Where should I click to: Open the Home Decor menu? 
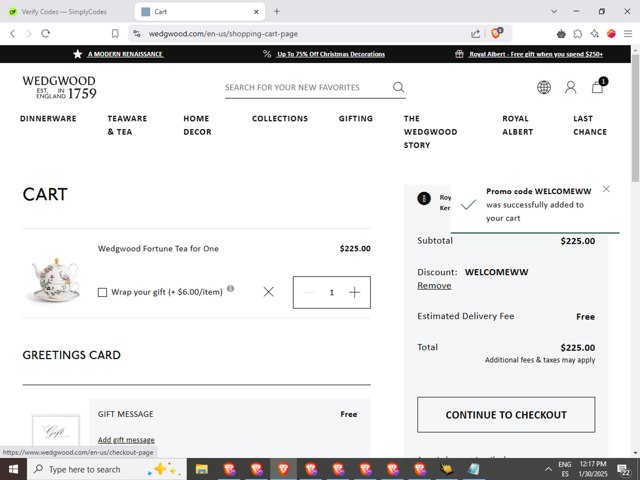(x=197, y=125)
